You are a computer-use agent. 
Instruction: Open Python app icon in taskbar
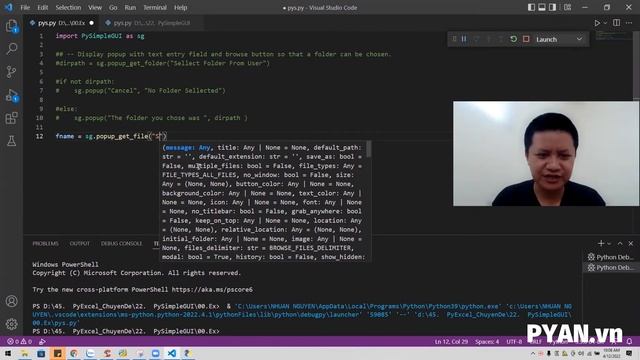(187, 353)
